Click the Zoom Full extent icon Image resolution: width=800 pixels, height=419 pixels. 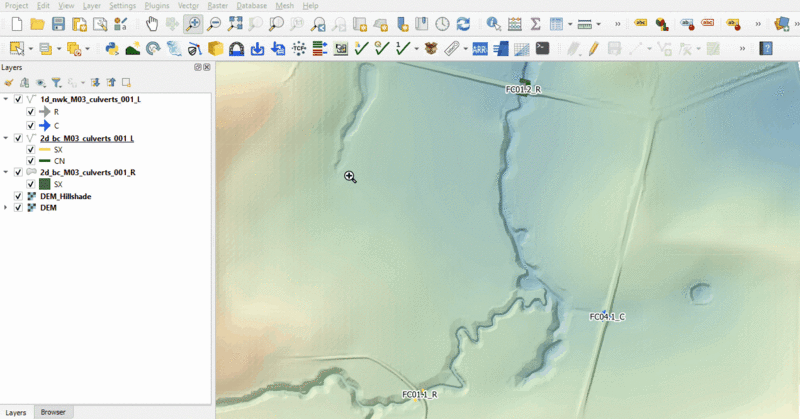click(x=234, y=23)
